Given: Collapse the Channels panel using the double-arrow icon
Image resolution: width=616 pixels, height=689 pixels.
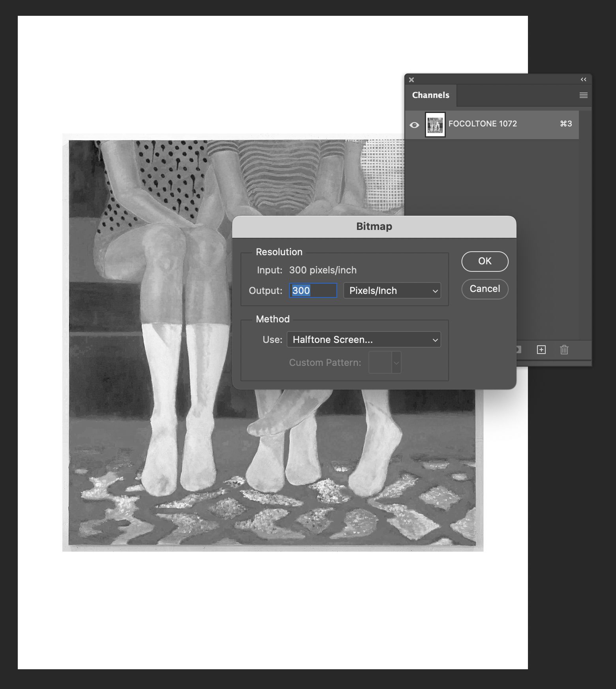Looking at the screenshot, I should pyautogui.click(x=583, y=80).
